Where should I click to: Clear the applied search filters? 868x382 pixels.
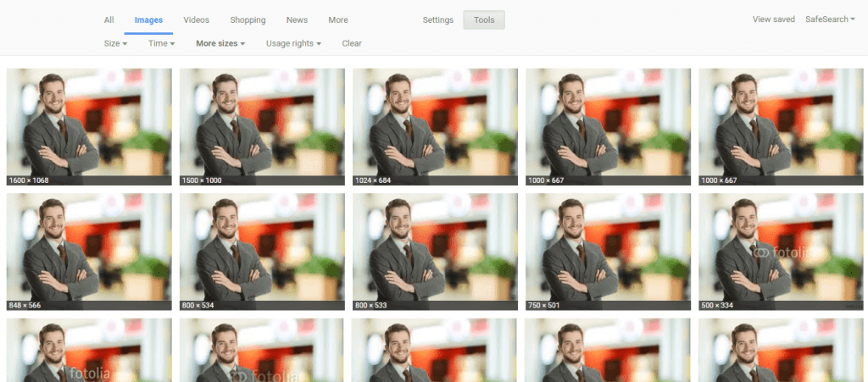[x=352, y=43]
